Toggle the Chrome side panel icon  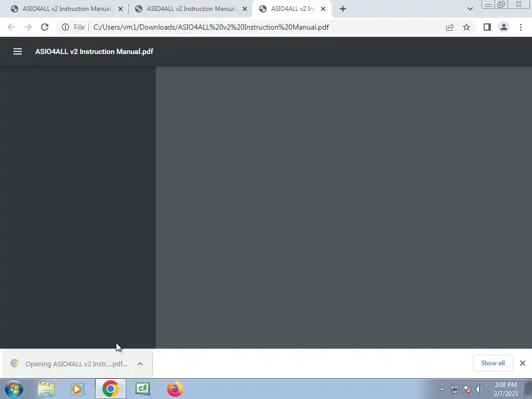[487, 27]
